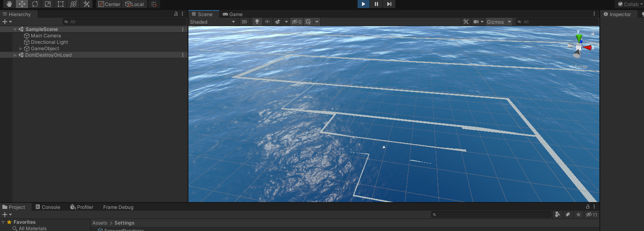644x231 pixels.
Task: Open Hierarchy create plus dropdown
Action: (7, 22)
